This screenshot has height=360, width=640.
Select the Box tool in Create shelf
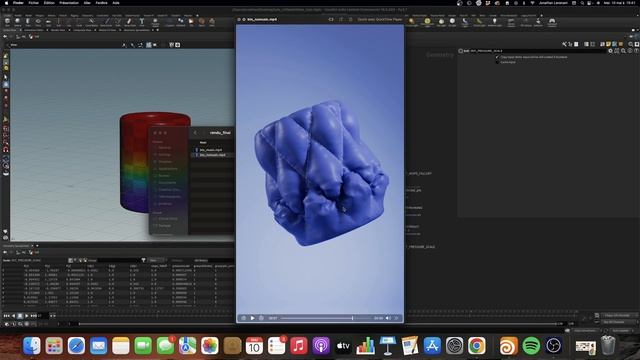[7, 22]
